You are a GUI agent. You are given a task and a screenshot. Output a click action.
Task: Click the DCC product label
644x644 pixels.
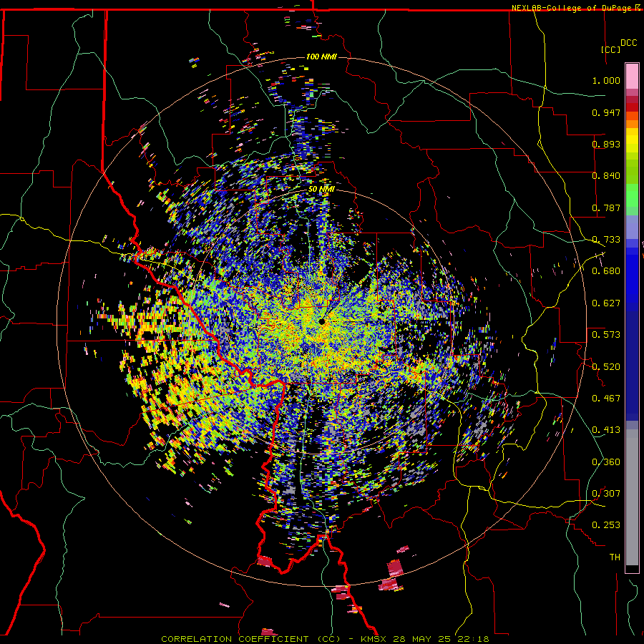(628, 43)
